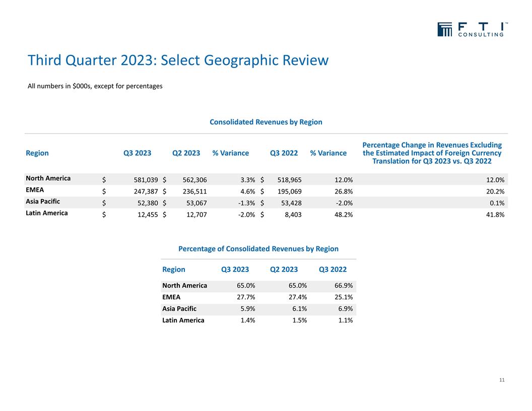Click the Q2 2023 header in upper table
This screenshot has width=532, height=411.
click(186, 153)
